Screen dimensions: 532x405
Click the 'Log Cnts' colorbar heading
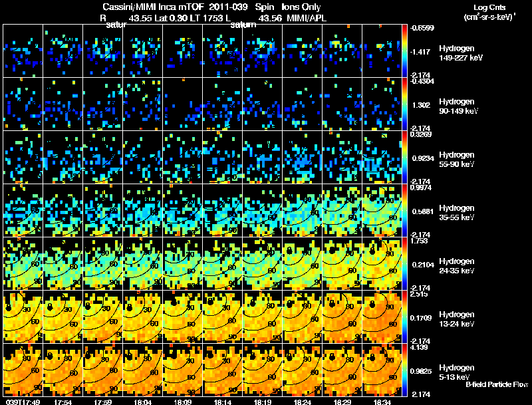tap(489, 7)
